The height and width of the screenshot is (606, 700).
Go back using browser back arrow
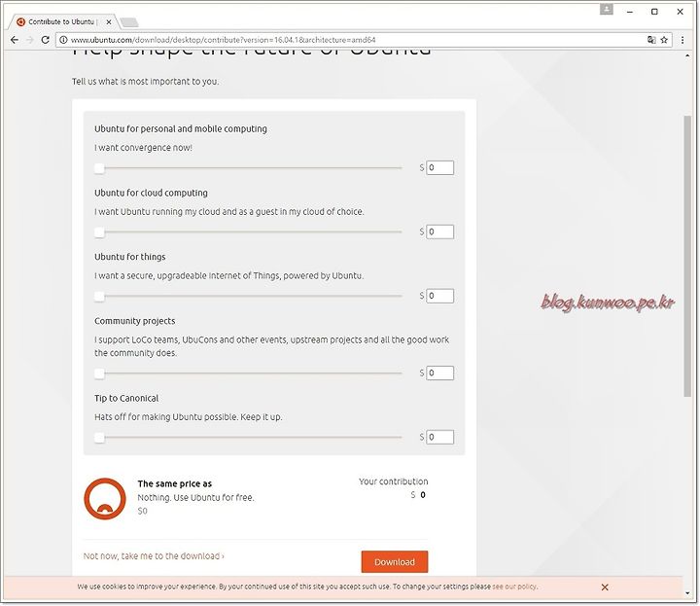(15, 40)
